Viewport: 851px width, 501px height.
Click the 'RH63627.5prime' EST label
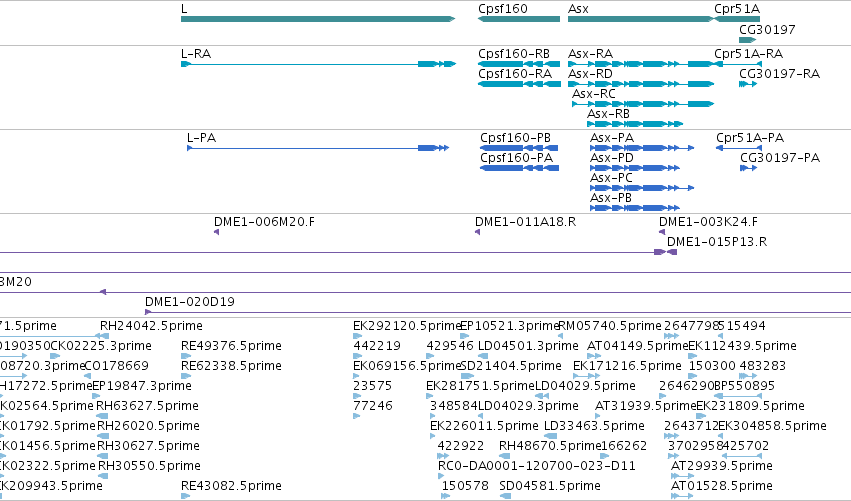tap(148, 407)
